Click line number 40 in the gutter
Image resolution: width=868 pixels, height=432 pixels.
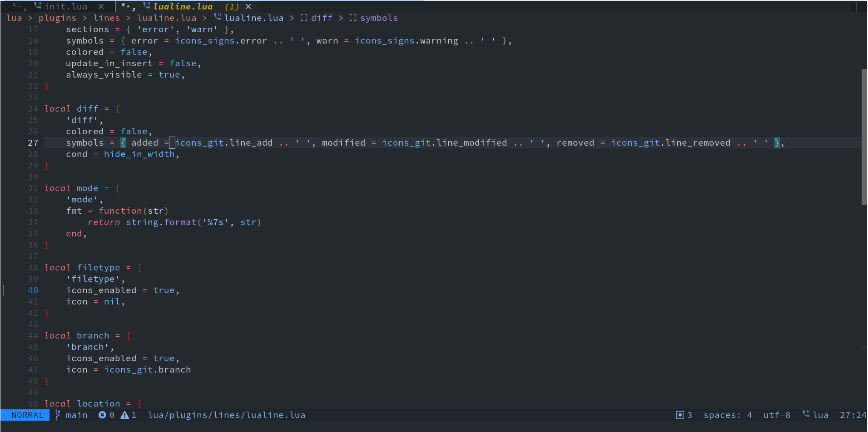33,290
